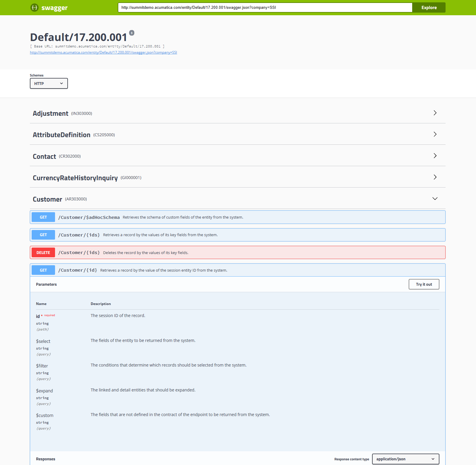The height and width of the screenshot is (465, 476).
Task: Click the Responses heading
Action: [x=46, y=459]
